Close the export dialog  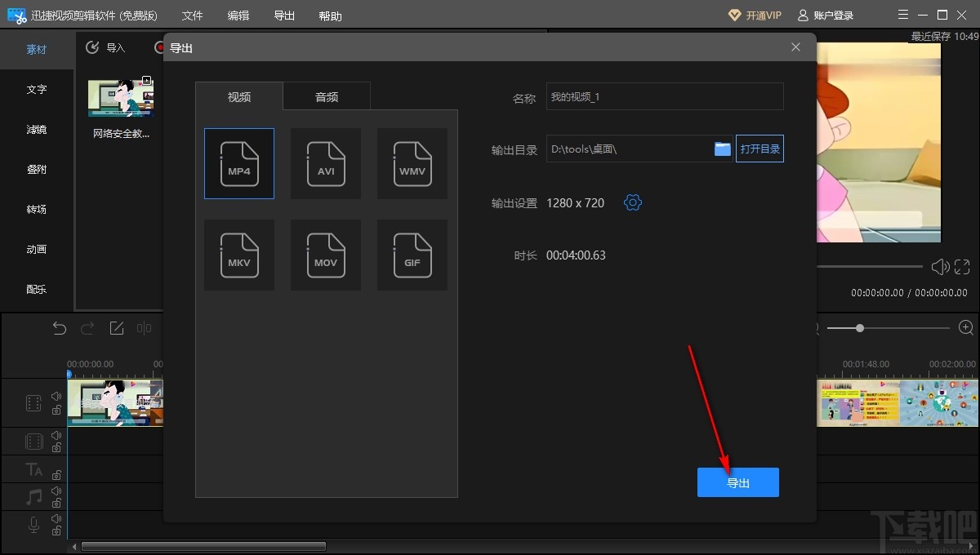tap(796, 47)
